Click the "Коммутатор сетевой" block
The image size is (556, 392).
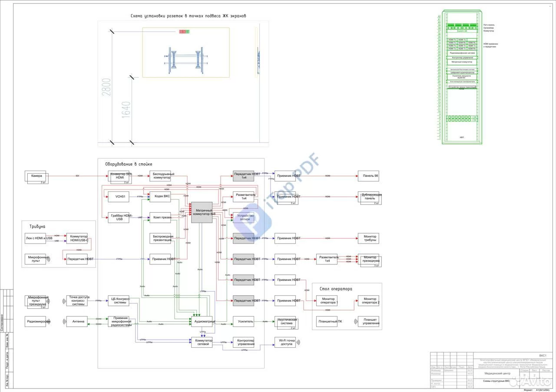[202, 343]
